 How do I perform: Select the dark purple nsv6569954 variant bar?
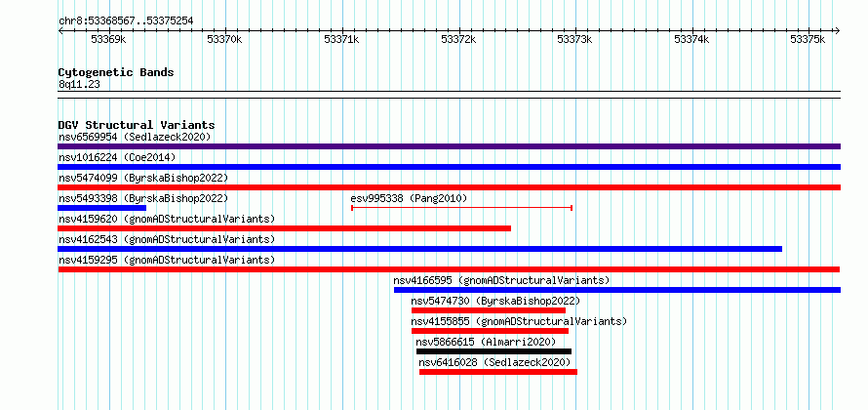click(449, 146)
